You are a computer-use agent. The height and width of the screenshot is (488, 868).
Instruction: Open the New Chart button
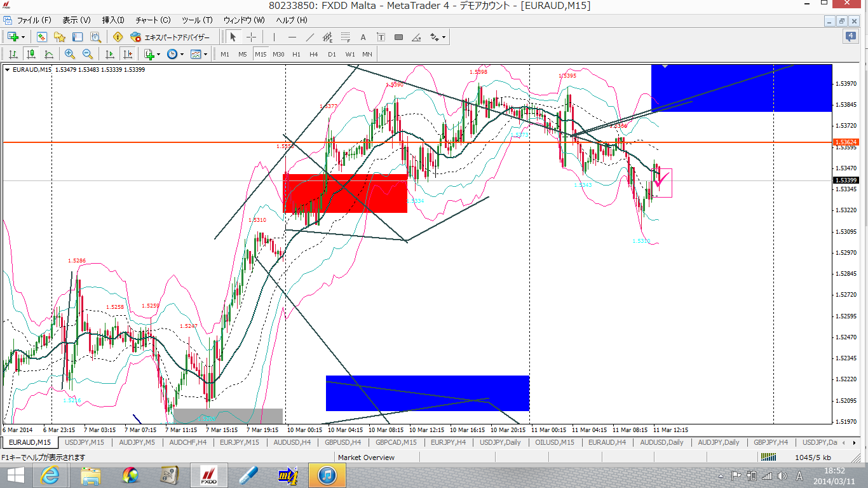[x=13, y=37]
